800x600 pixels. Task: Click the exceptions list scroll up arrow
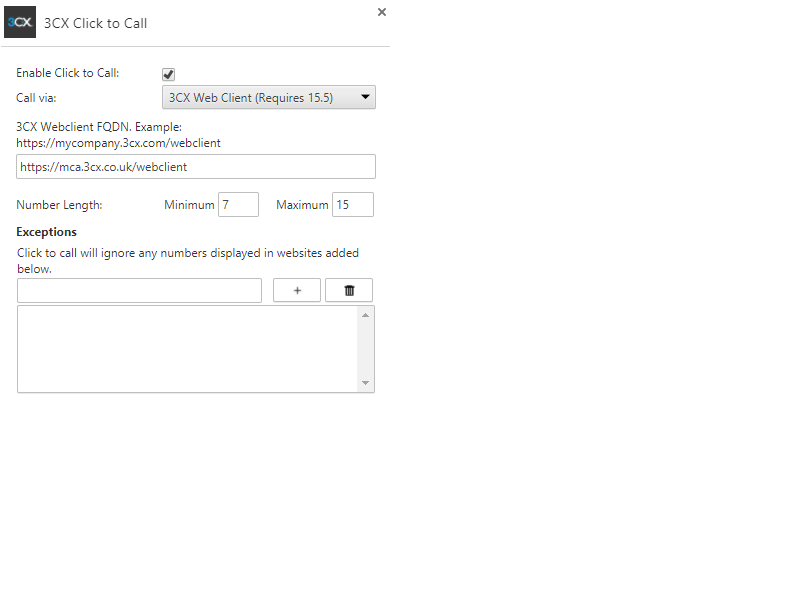click(x=365, y=315)
